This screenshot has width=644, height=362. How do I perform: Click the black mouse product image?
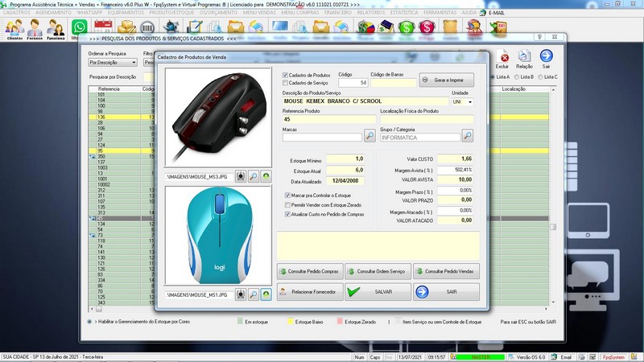tap(218, 117)
